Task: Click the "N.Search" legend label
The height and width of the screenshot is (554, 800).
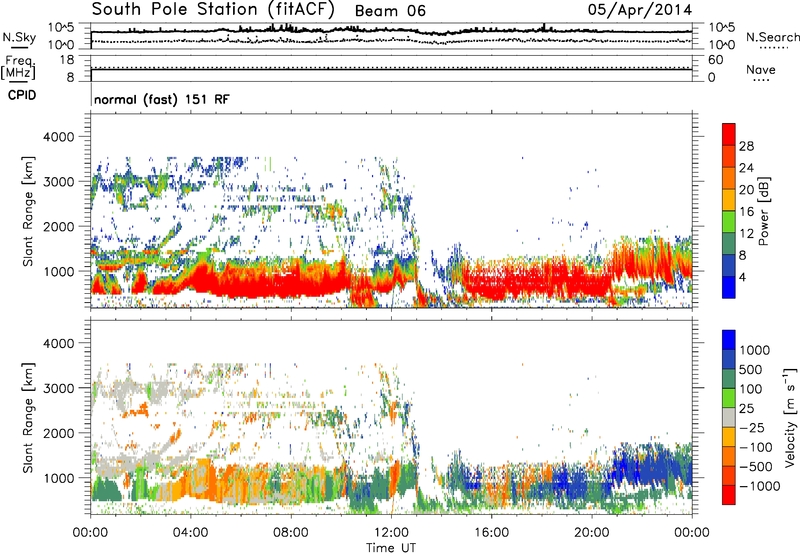Action: tap(772, 37)
